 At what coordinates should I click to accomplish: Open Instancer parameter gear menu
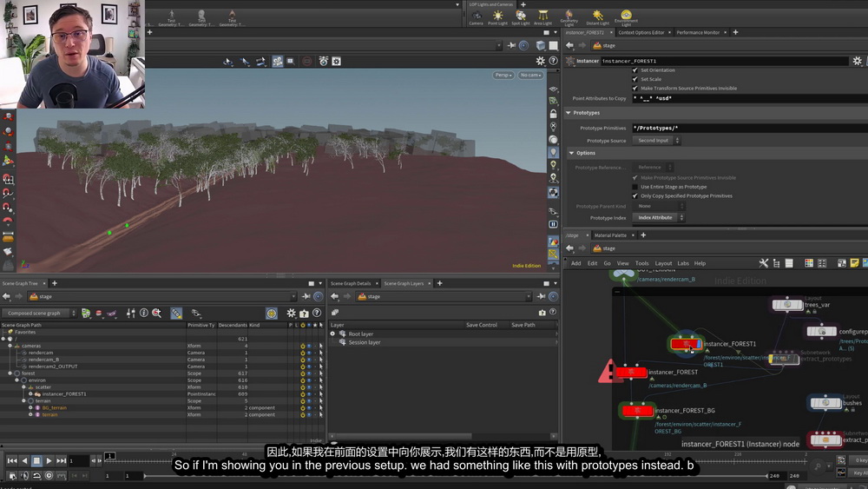click(857, 61)
